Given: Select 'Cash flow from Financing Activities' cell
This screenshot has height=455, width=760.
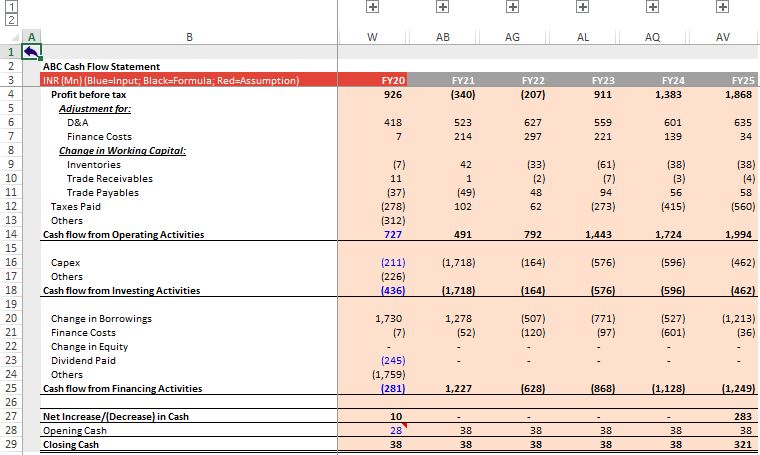Looking at the screenshot, I should coord(189,389).
